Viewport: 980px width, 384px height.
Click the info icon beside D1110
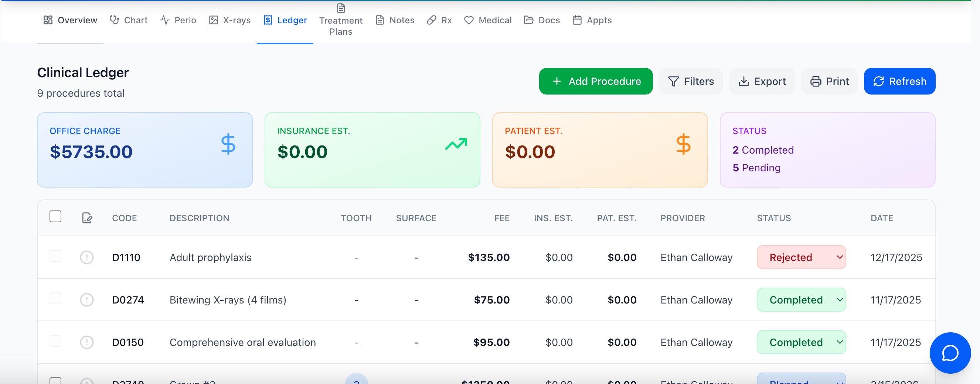87,257
